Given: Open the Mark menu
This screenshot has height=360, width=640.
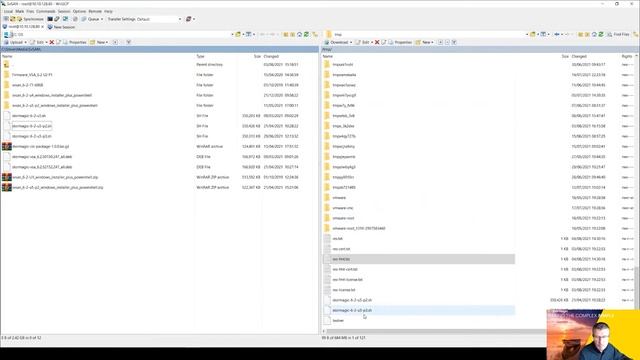Looking at the screenshot, I should [x=20, y=11].
